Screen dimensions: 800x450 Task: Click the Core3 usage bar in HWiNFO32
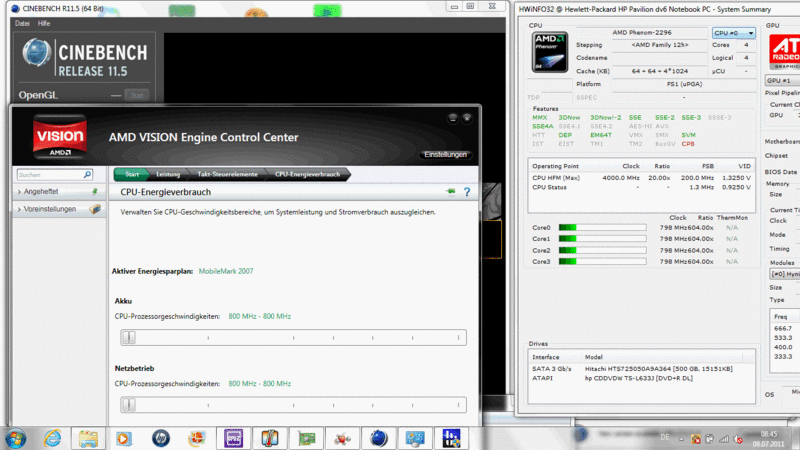603,262
